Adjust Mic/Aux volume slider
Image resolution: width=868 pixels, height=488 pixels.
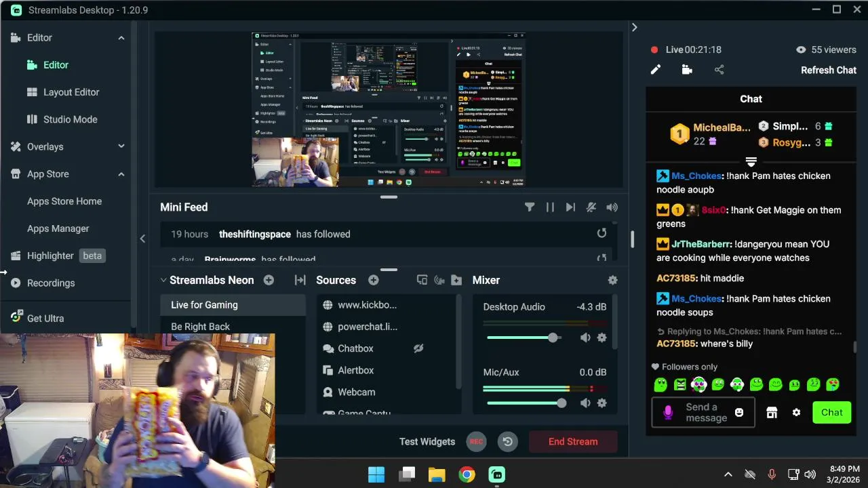point(561,403)
